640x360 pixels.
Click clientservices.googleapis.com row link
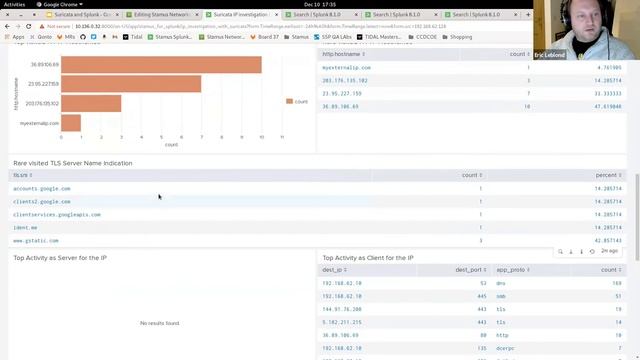[57, 215]
